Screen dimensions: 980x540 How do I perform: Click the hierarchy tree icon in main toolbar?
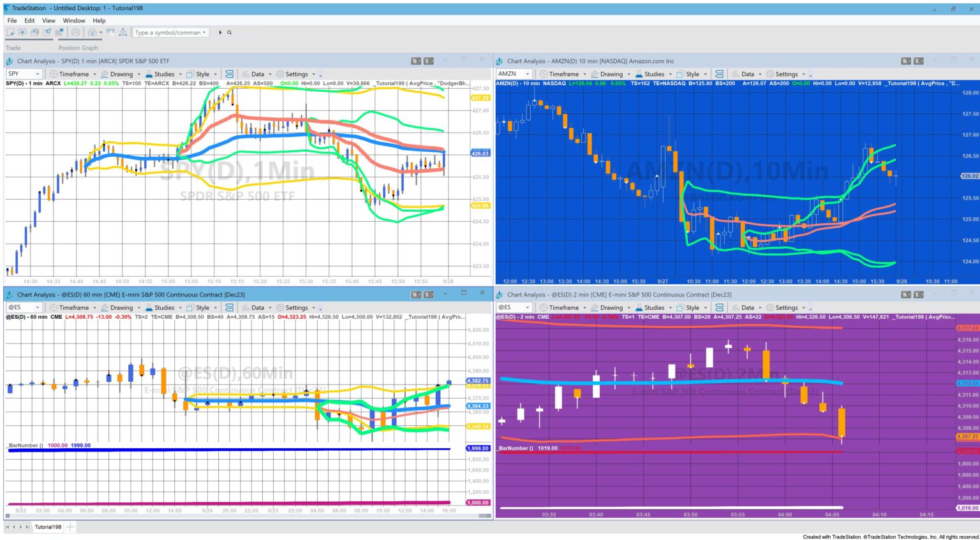(x=122, y=33)
